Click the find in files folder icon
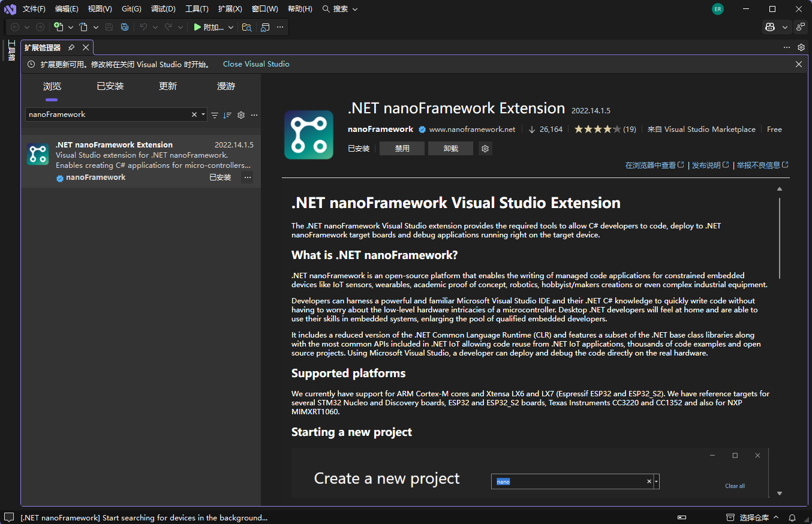Image resolution: width=812 pixels, height=524 pixels. tap(246, 27)
